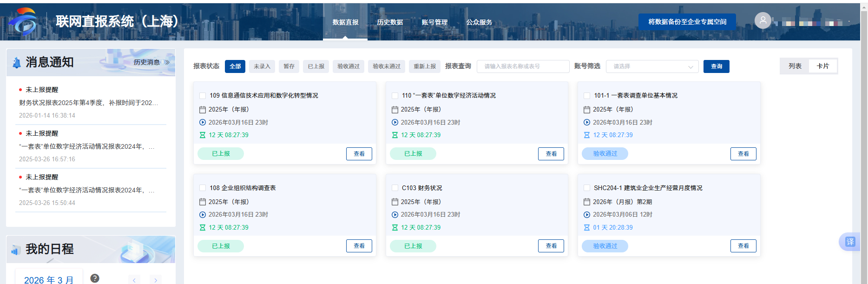Click 已上报 status tag on card 109
The height and width of the screenshot is (284, 868).
(x=221, y=154)
